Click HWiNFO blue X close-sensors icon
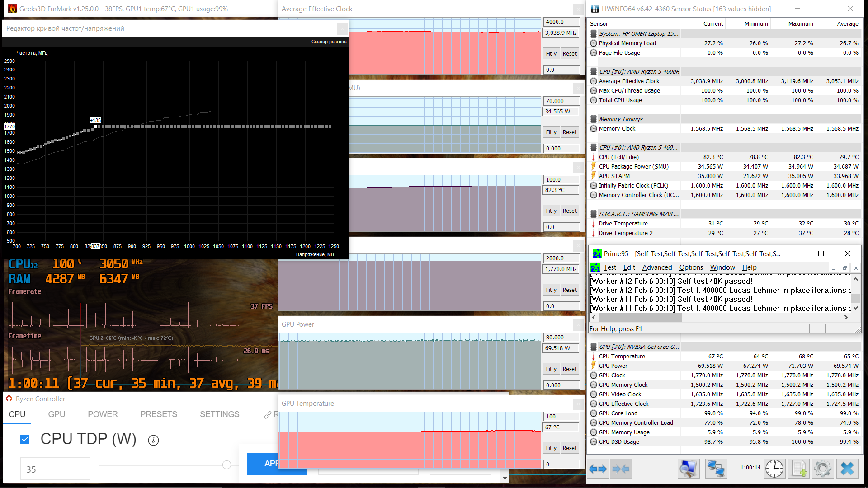Viewport: 868px width, 488px height. (x=847, y=469)
